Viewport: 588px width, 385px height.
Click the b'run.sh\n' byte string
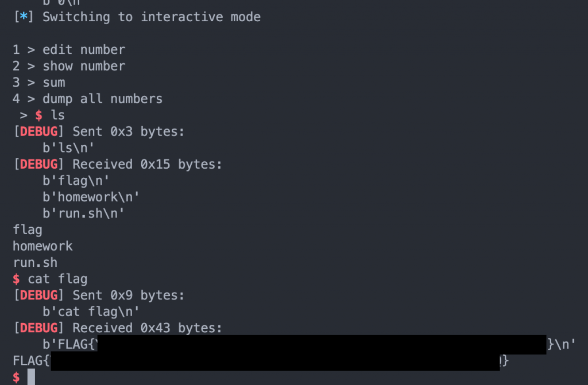pos(84,213)
